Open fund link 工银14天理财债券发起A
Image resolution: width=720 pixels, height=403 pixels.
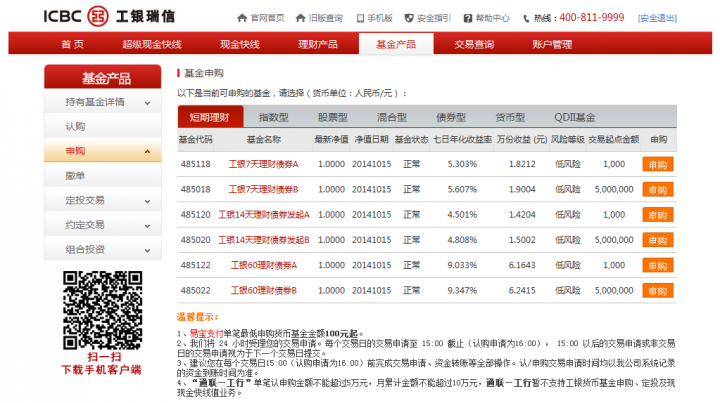(x=264, y=214)
